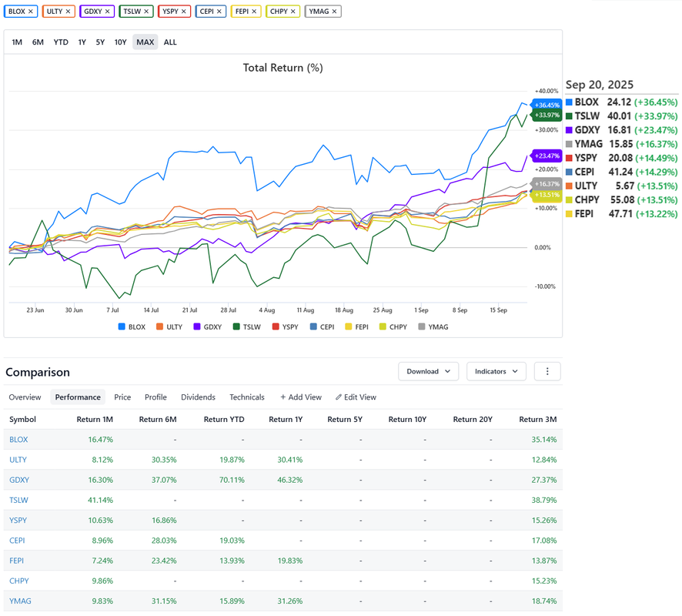Remove the ULTY ticker chip

point(68,12)
